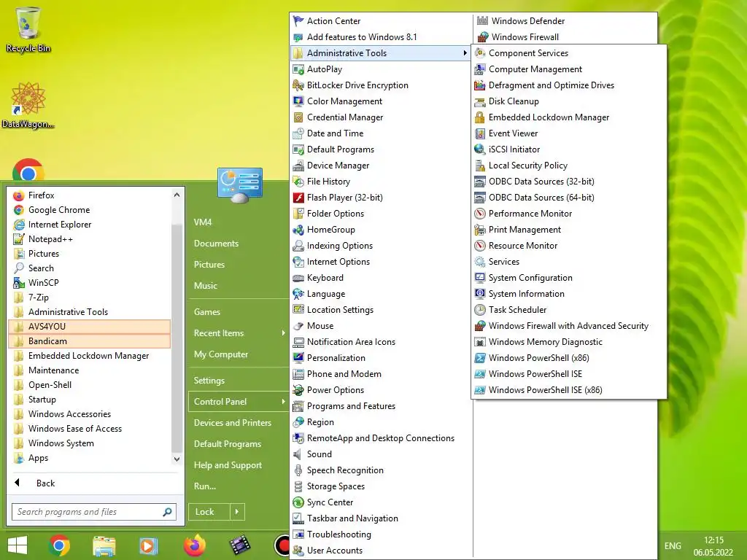Click the user account picture
The image size is (747, 560).
pyautogui.click(x=239, y=184)
